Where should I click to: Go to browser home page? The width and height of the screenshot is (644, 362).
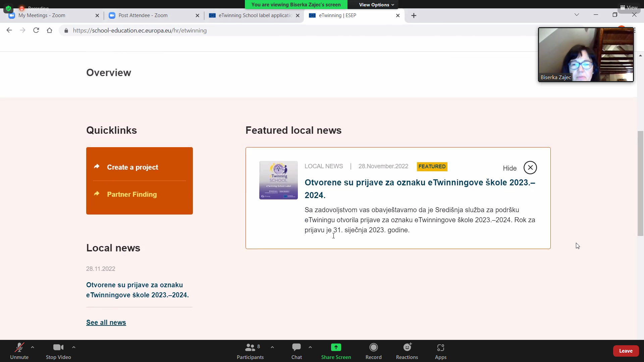tap(50, 31)
